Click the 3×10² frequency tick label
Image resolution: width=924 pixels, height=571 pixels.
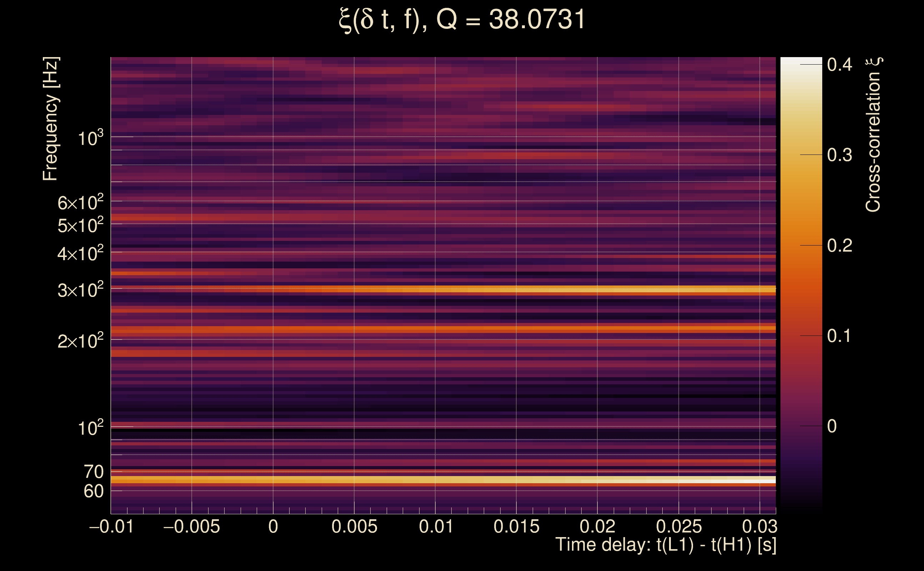(x=80, y=290)
